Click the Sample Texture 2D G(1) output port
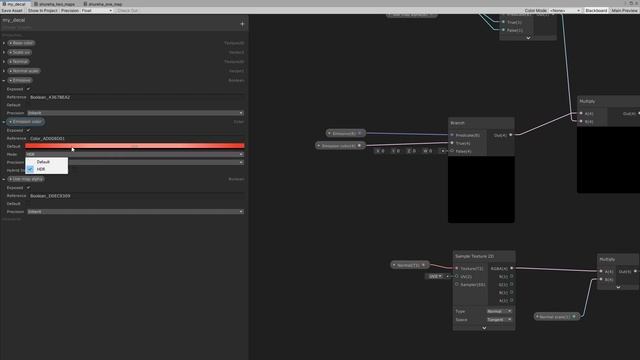 coord(511,284)
